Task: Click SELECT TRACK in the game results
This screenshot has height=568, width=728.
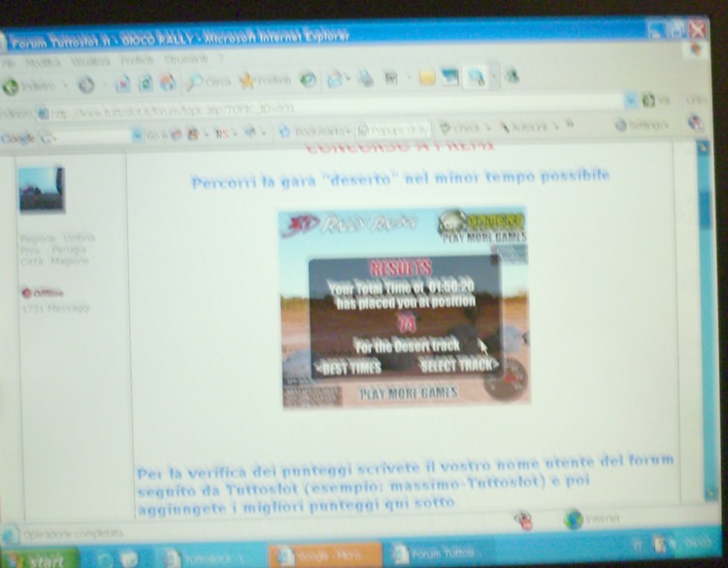Action: click(459, 365)
